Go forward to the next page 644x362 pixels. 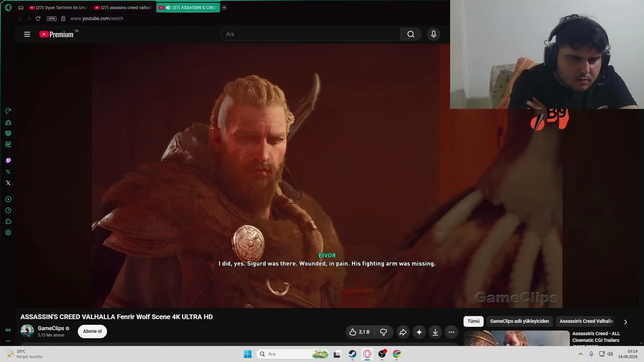click(x=29, y=19)
